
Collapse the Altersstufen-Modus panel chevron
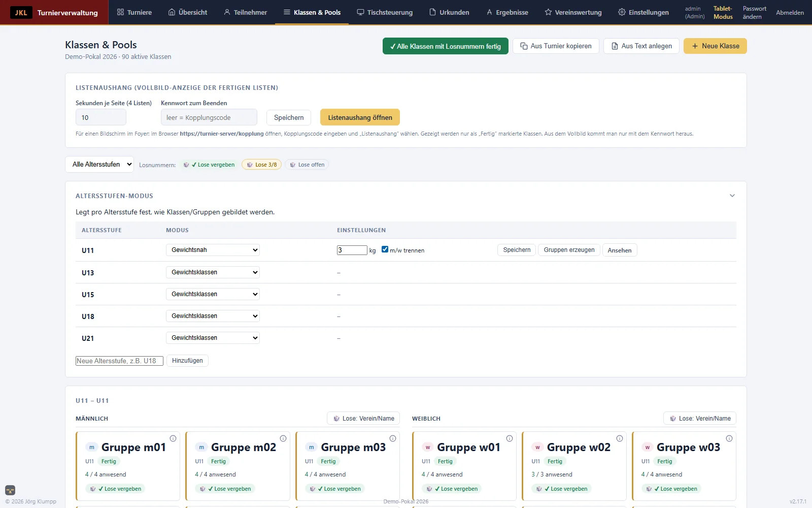click(732, 196)
